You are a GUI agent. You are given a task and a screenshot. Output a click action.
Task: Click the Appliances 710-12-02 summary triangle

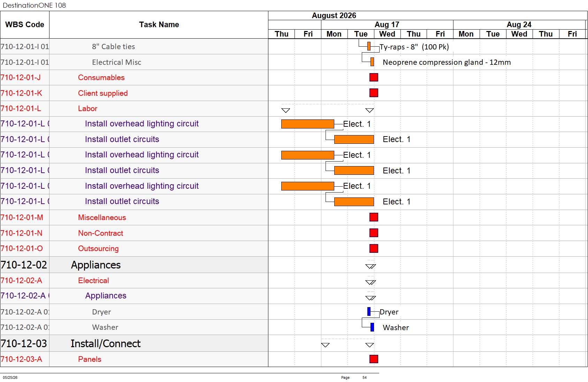point(371,266)
